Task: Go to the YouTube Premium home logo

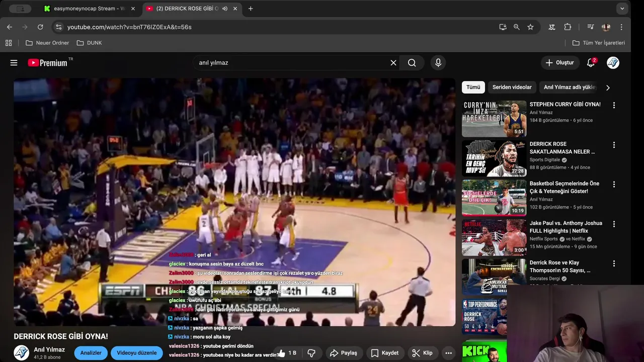Action: click(48, 63)
